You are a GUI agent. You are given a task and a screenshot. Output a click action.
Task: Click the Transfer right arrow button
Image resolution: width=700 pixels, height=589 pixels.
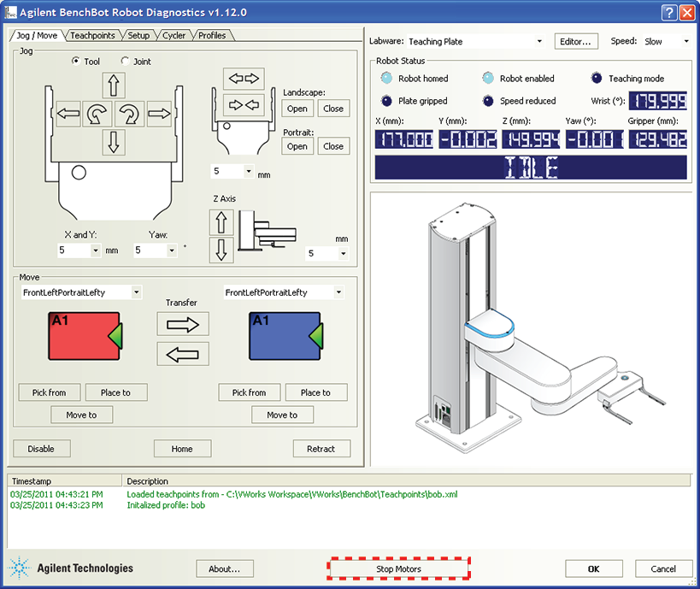pos(183,323)
